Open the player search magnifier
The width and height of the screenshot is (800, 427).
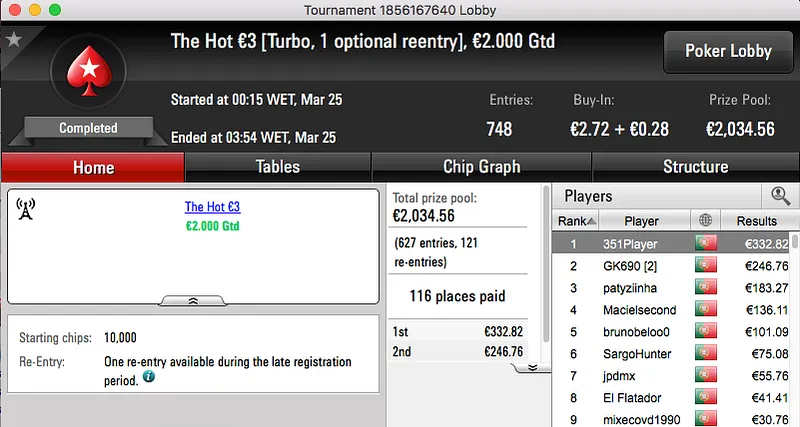(x=779, y=196)
